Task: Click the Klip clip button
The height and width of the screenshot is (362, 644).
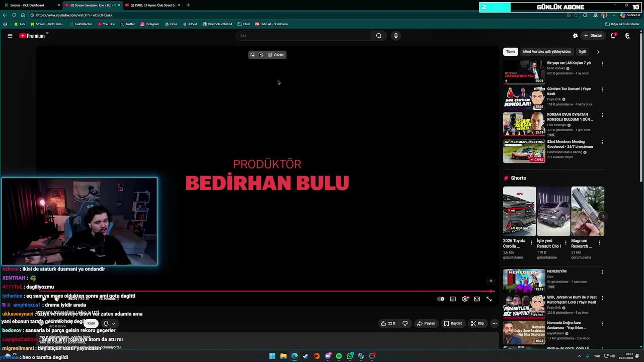Action: coord(477,323)
